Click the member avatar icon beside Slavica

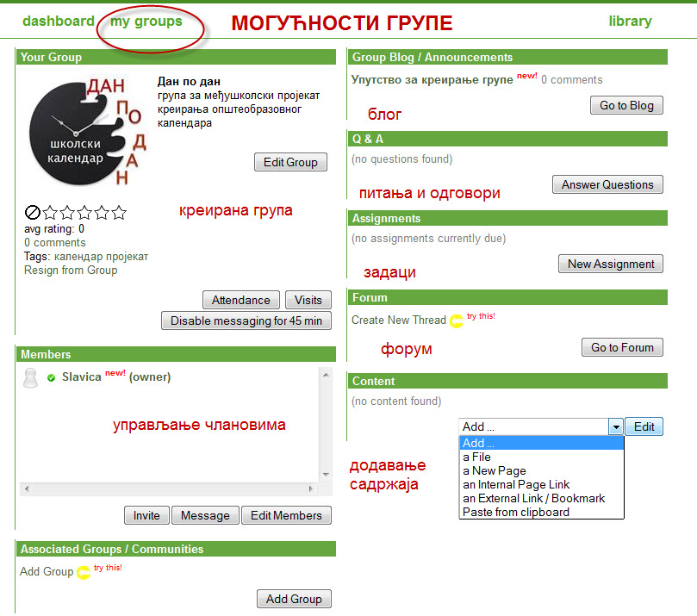[x=30, y=378]
